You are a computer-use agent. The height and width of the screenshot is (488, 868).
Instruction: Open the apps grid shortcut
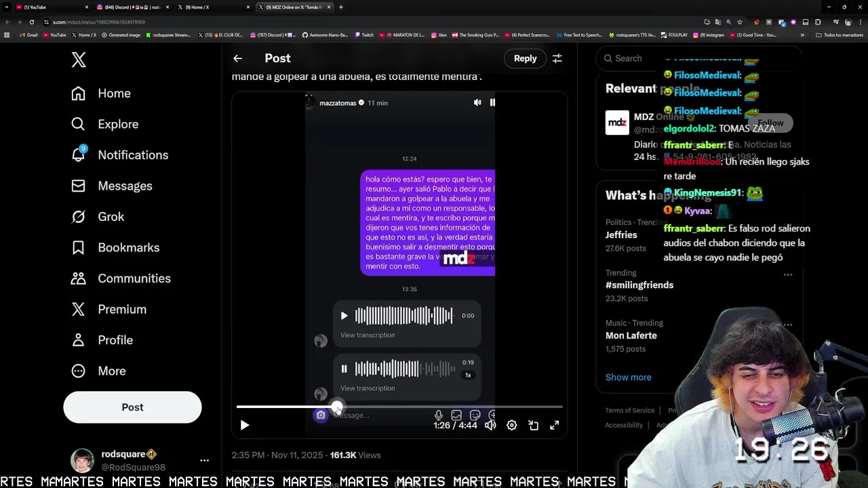coord(7,35)
